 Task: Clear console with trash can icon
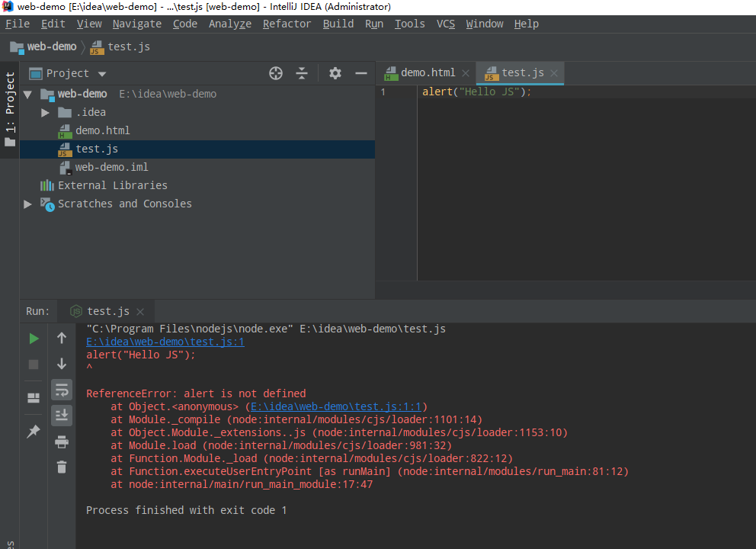[x=62, y=467]
